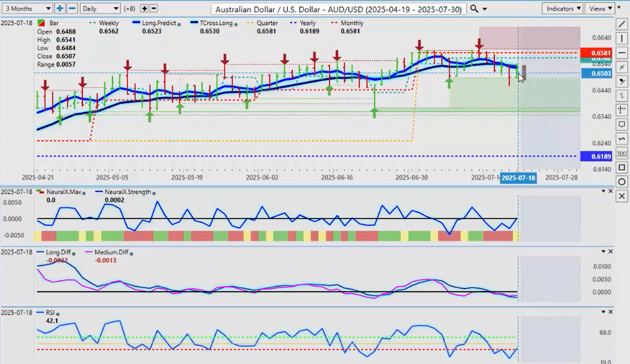630x364 pixels.
Task: Select the rectangle shape drawing tool
Action: click(x=622, y=167)
